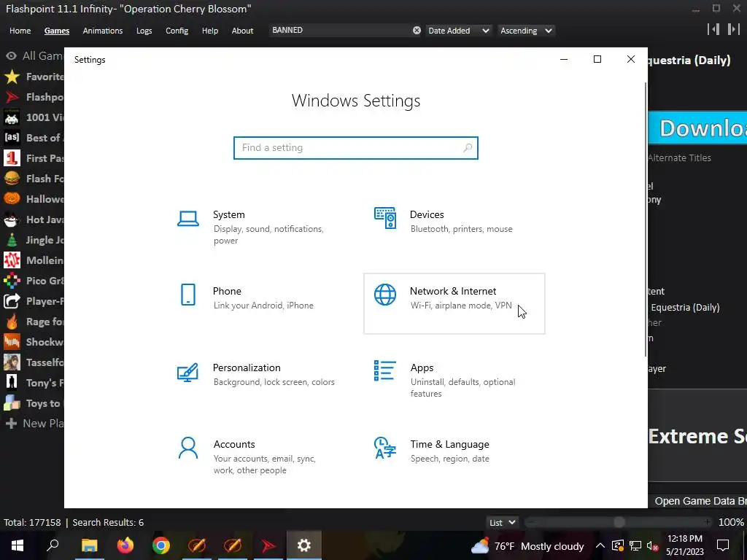747x560 pixels.
Task: Open Phone settings tile
Action: (x=258, y=304)
